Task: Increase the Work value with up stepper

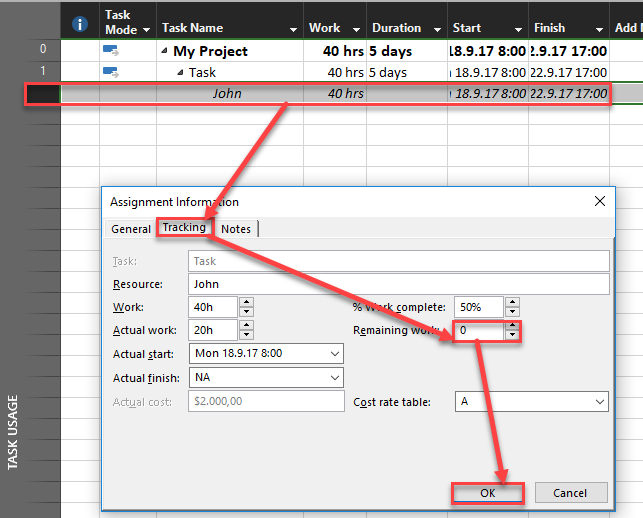Action: (x=246, y=301)
